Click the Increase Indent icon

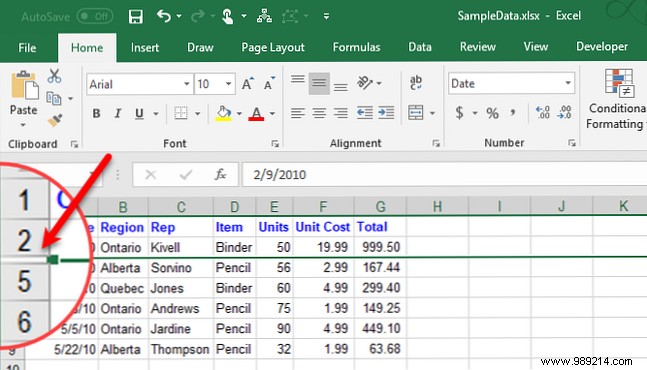[x=386, y=113]
